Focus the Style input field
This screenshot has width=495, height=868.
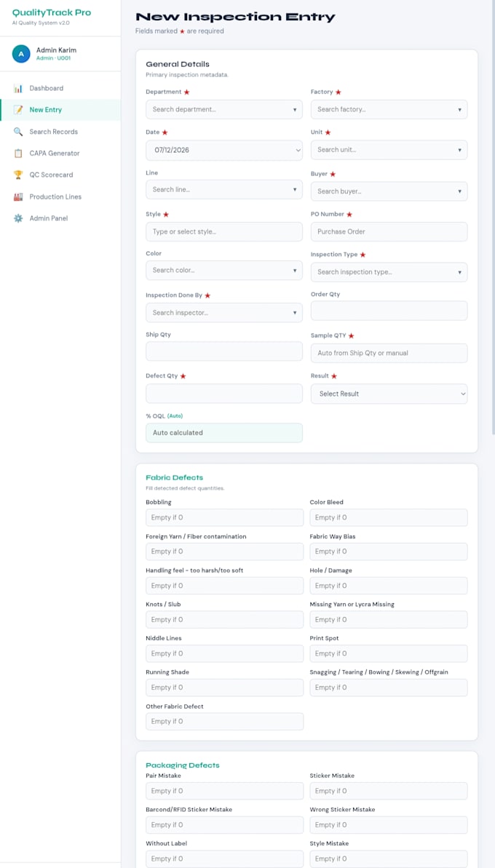(224, 231)
